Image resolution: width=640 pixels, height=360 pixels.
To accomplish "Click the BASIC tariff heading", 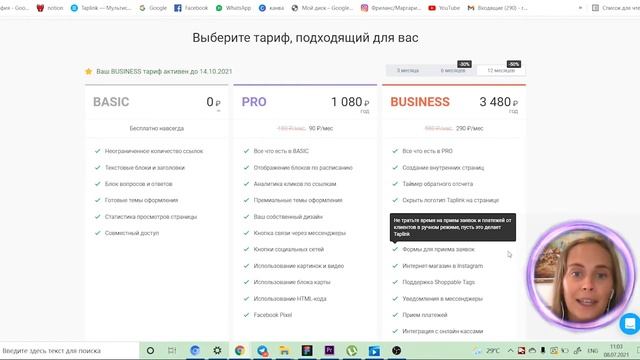I will tap(111, 102).
